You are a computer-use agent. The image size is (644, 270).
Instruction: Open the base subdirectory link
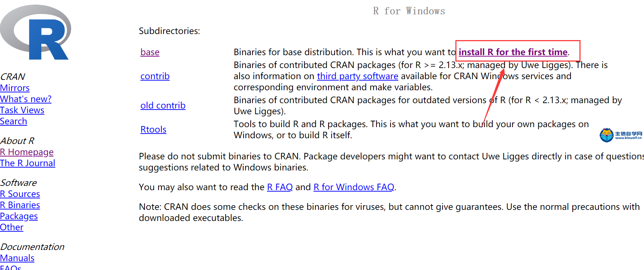150,52
